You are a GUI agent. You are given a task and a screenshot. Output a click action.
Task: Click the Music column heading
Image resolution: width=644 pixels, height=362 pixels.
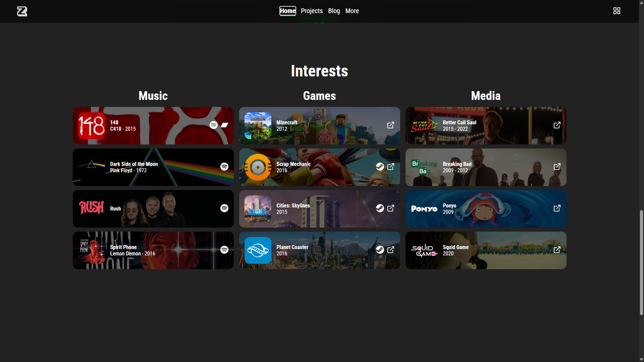(x=153, y=96)
